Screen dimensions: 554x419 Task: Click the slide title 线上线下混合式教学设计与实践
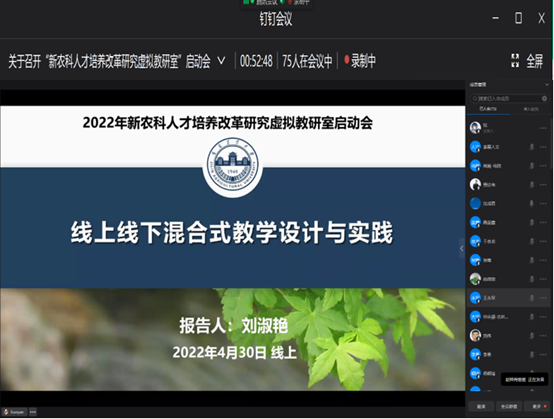point(232,232)
